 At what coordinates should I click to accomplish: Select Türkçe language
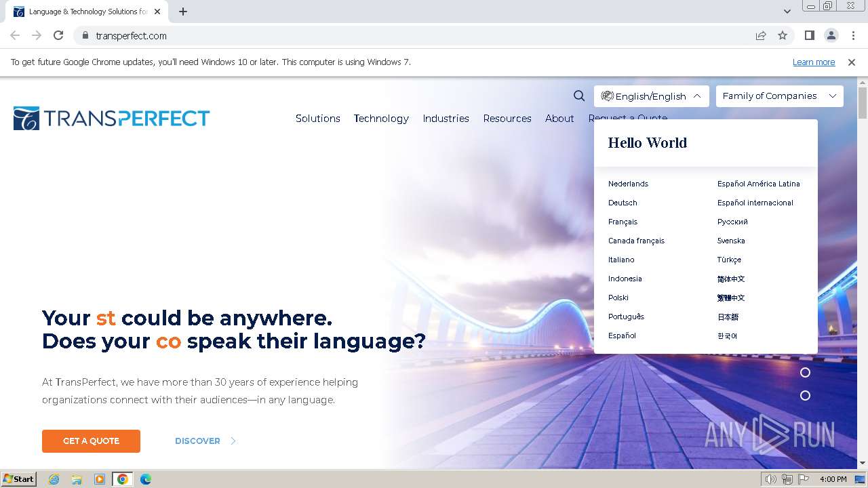coord(729,260)
